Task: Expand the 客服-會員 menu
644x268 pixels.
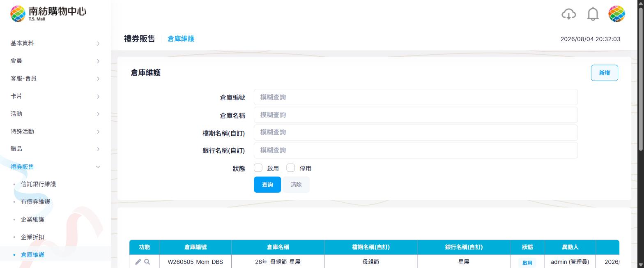Action: pos(55,79)
